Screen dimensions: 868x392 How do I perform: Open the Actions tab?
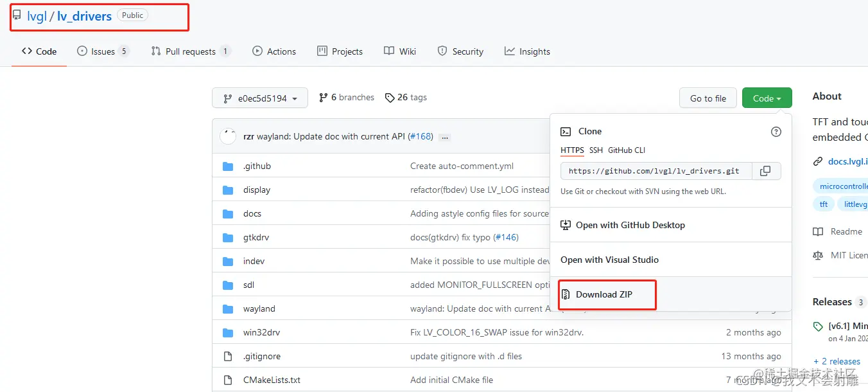pyautogui.click(x=274, y=51)
